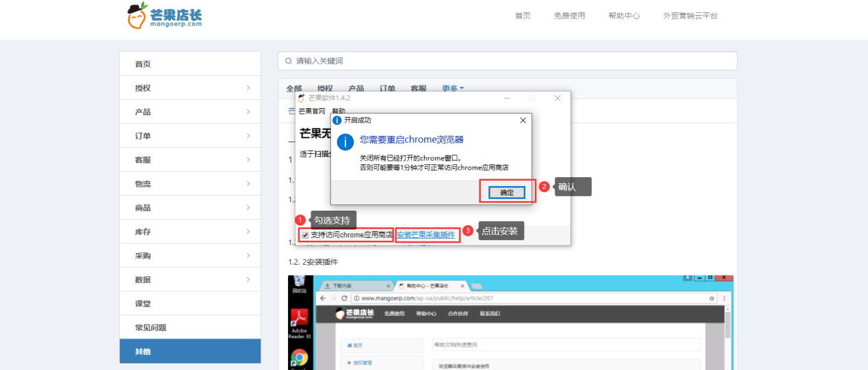Screen dimensions: 868x370
Task: Focus the 请输入关键词 search field
Action: pyautogui.click(x=508, y=61)
